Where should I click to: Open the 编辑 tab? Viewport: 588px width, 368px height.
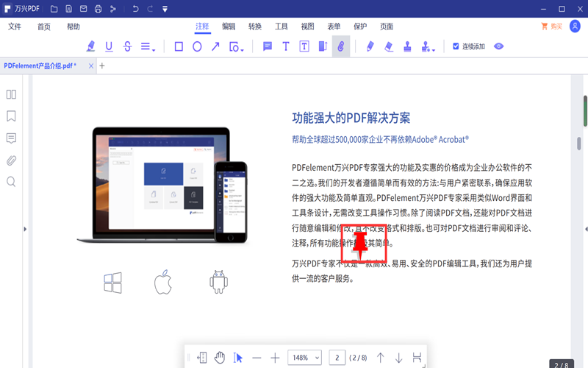point(229,26)
